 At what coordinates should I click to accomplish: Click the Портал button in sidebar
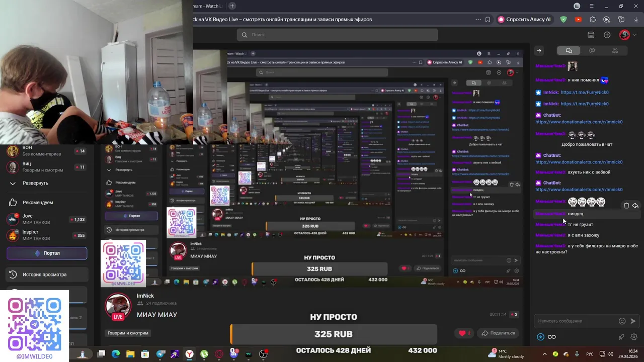(47, 253)
